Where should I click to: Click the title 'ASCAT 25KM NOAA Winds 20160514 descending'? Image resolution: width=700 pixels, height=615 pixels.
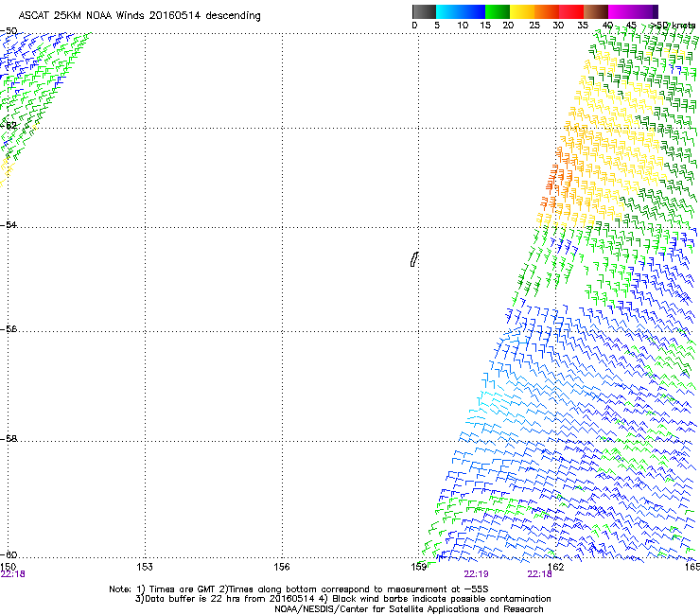[x=139, y=15]
